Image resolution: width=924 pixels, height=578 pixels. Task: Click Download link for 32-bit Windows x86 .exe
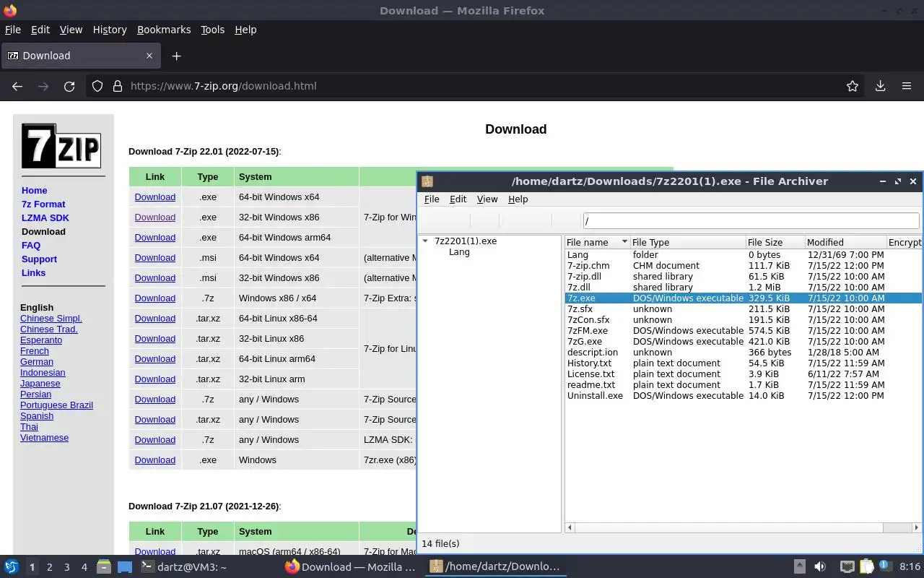(154, 217)
